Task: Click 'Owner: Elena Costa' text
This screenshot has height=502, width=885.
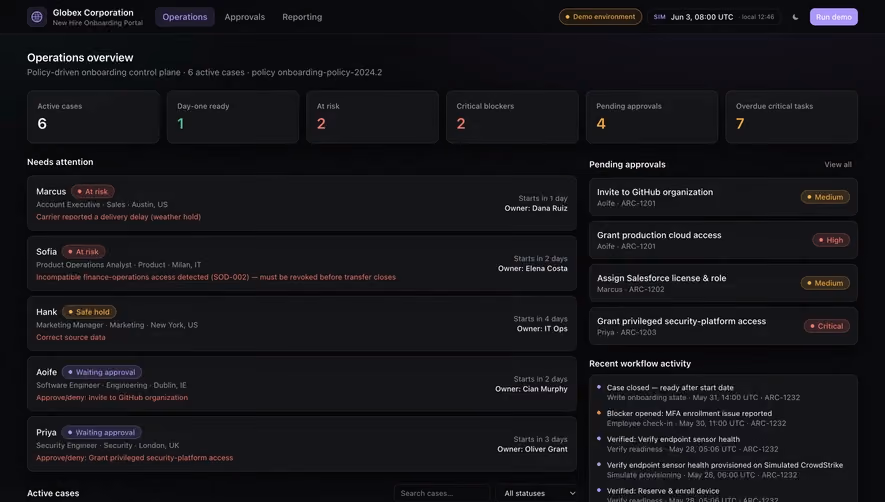Action: pos(532,269)
